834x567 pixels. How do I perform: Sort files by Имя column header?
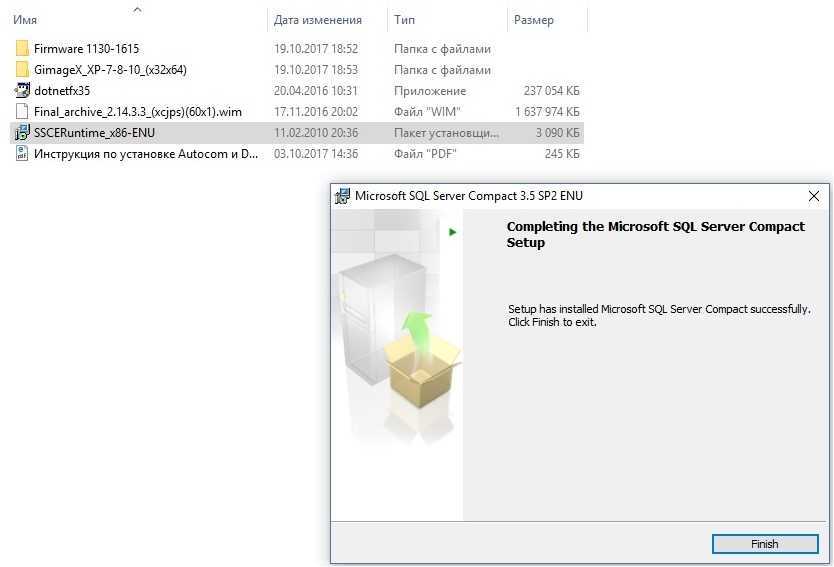pyautogui.click(x=25, y=20)
